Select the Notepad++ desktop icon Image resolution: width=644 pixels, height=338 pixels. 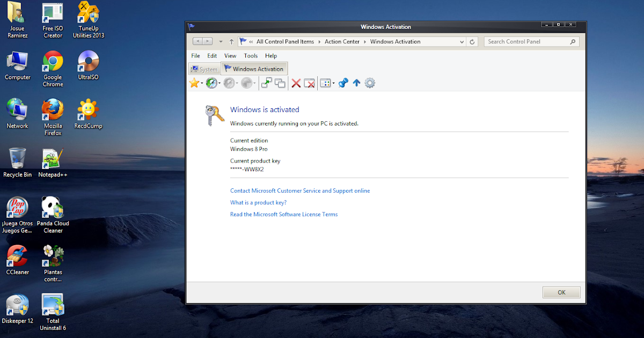(x=53, y=163)
